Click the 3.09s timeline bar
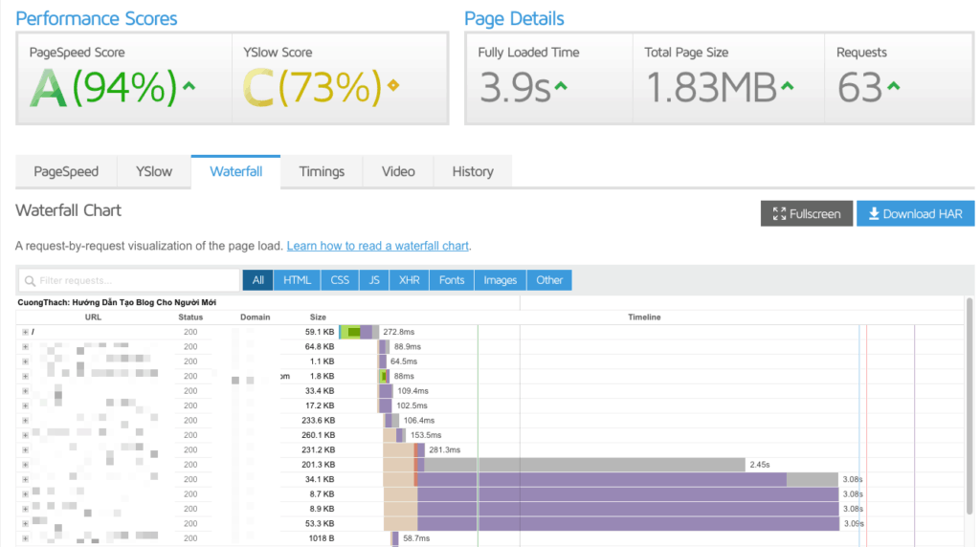The image size is (980, 547). click(612, 524)
